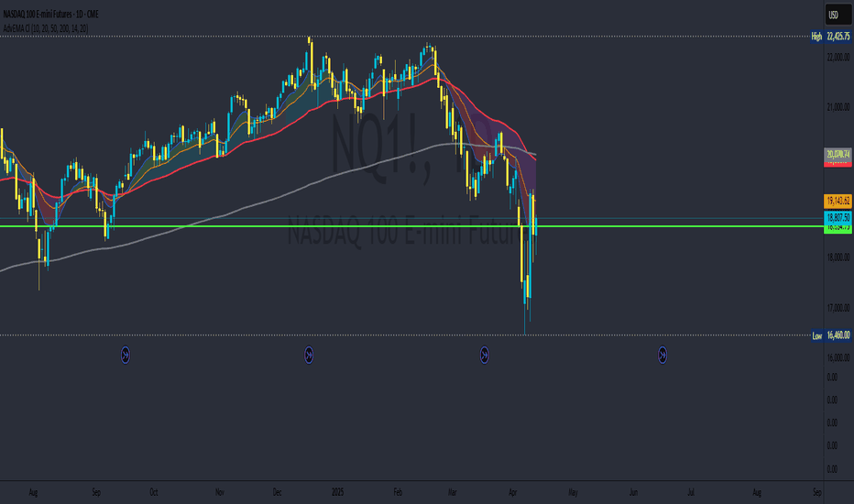Click the Jun label on time axis
Viewport: 854px width, 504px height.
[x=633, y=493]
